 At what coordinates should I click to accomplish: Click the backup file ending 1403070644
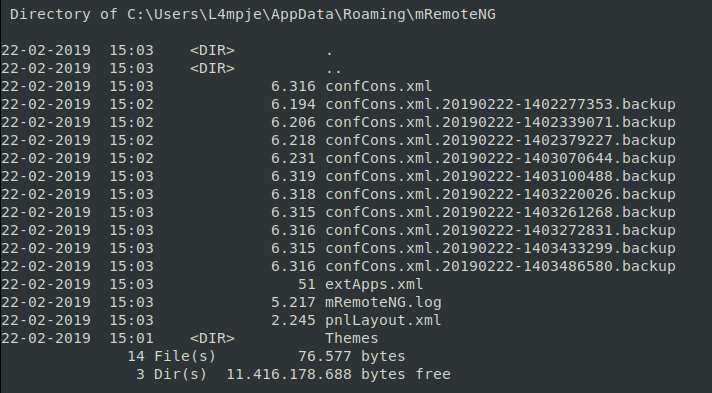[x=500, y=159]
